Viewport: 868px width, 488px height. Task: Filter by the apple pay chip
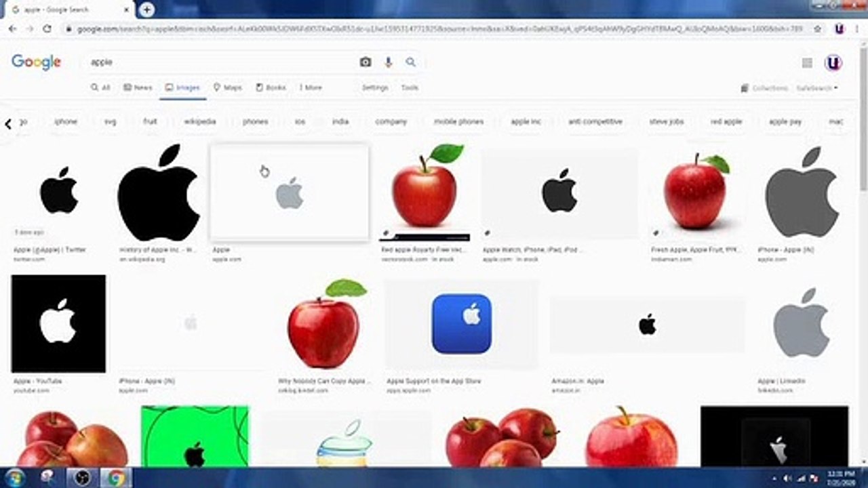(x=785, y=122)
